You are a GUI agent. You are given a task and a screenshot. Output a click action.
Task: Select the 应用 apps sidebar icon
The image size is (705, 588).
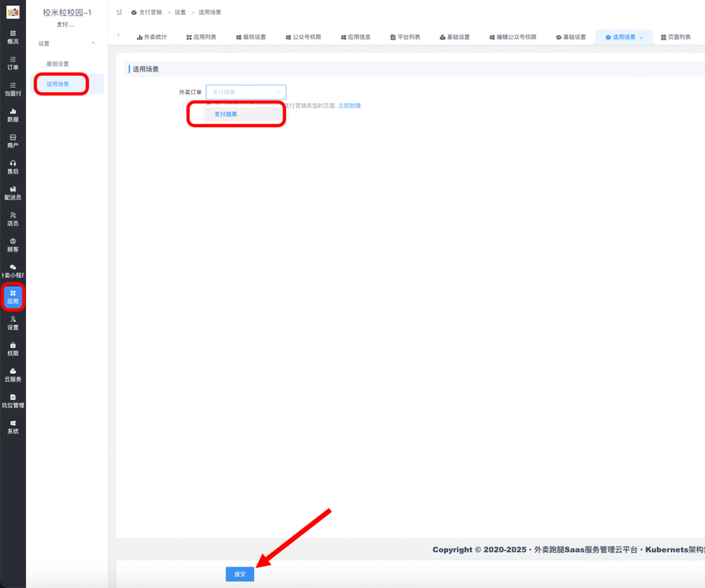click(x=12, y=296)
